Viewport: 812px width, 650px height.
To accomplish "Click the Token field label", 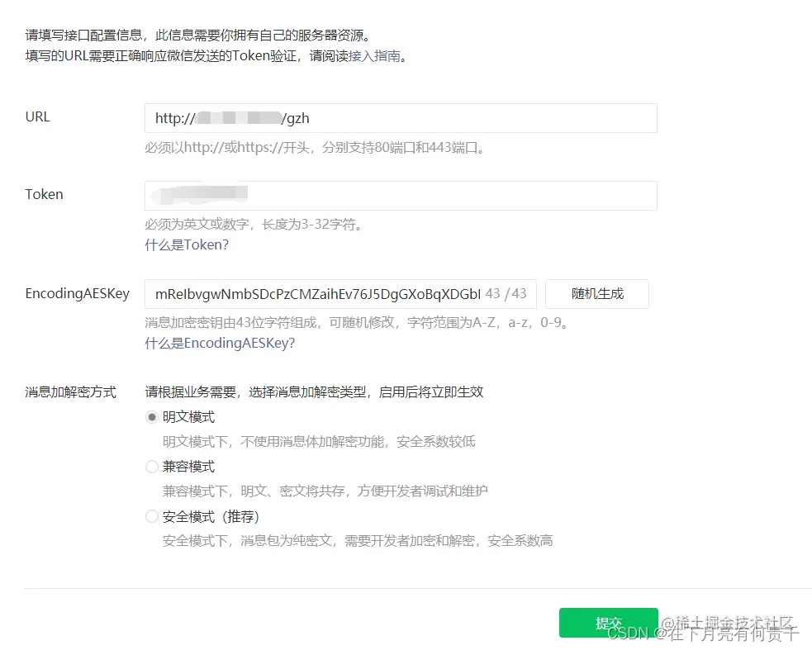I will [x=43, y=194].
